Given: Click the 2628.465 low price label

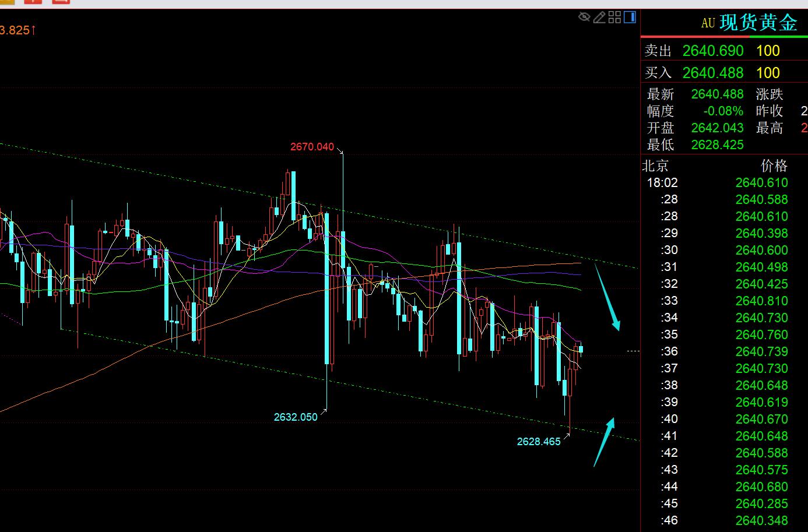Looking at the screenshot, I should (x=539, y=441).
